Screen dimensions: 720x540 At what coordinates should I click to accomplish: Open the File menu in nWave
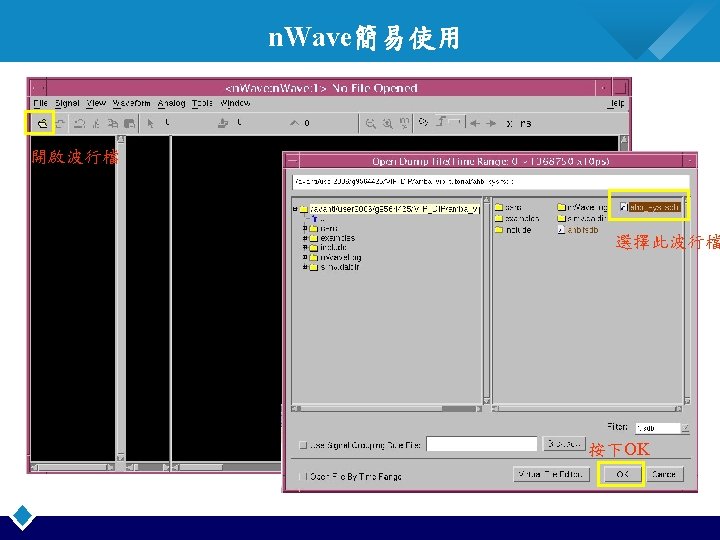[40, 103]
